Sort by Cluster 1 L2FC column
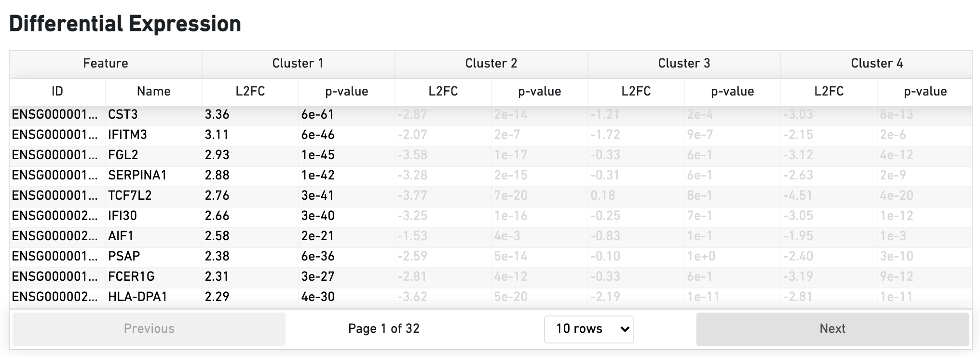Viewport: 980px width, 356px height. coord(250,92)
